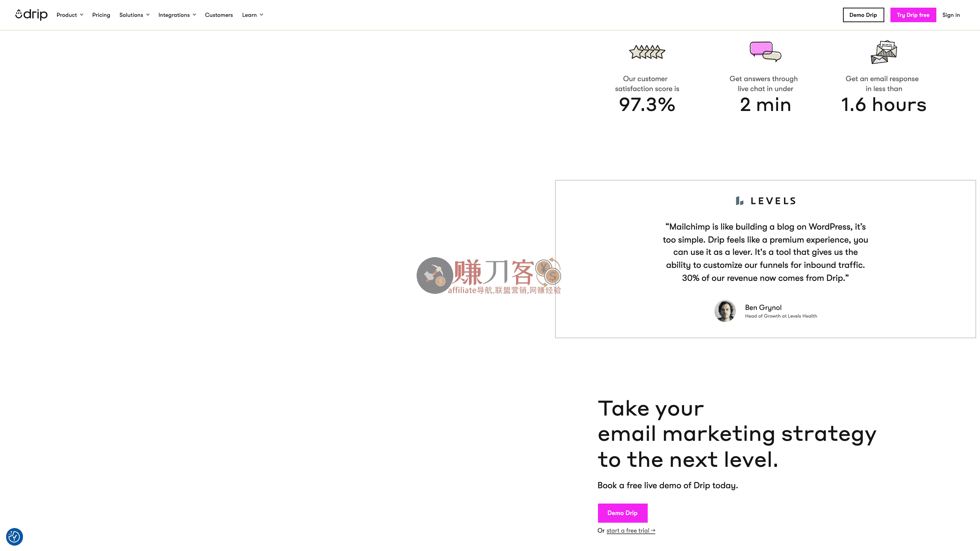Expand the Product dropdown menu
Viewport: 980px width, 551px height.
[70, 15]
